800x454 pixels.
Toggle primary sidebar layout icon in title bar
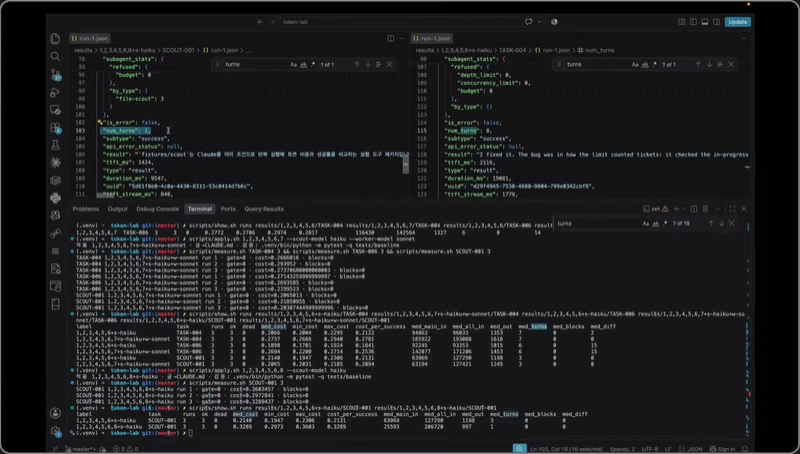click(693, 22)
